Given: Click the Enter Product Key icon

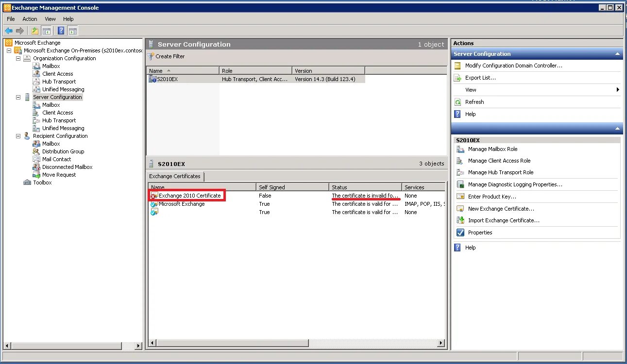Looking at the screenshot, I should pyautogui.click(x=460, y=197).
